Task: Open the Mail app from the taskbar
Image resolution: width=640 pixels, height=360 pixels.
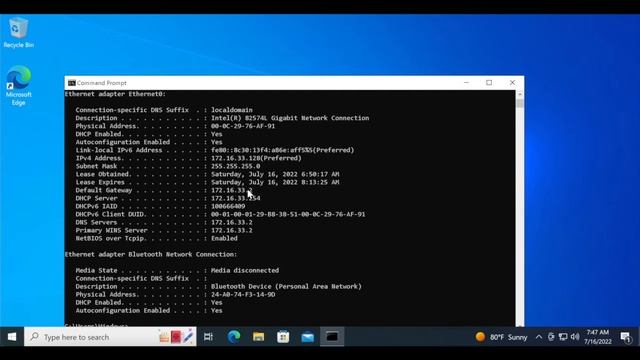Action: [x=307, y=337]
